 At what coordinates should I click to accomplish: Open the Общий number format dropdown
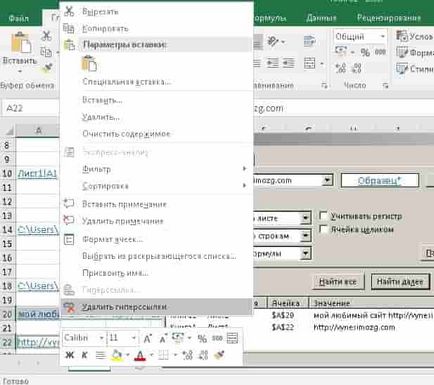click(x=383, y=36)
